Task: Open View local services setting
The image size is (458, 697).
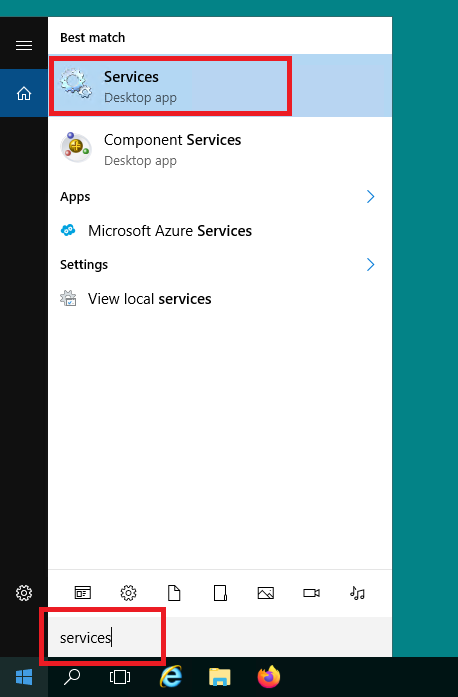Action: click(220, 299)
